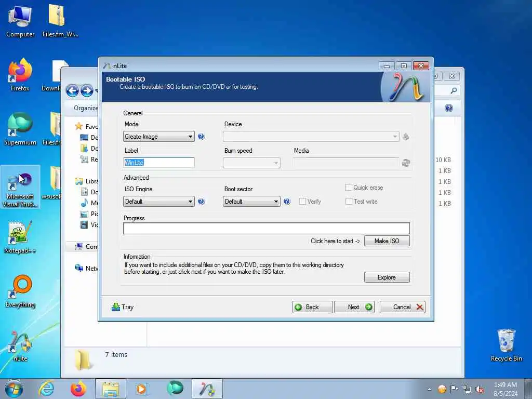532x399 pixels.
Task: Click the Explore button
Action: (387, 277)
